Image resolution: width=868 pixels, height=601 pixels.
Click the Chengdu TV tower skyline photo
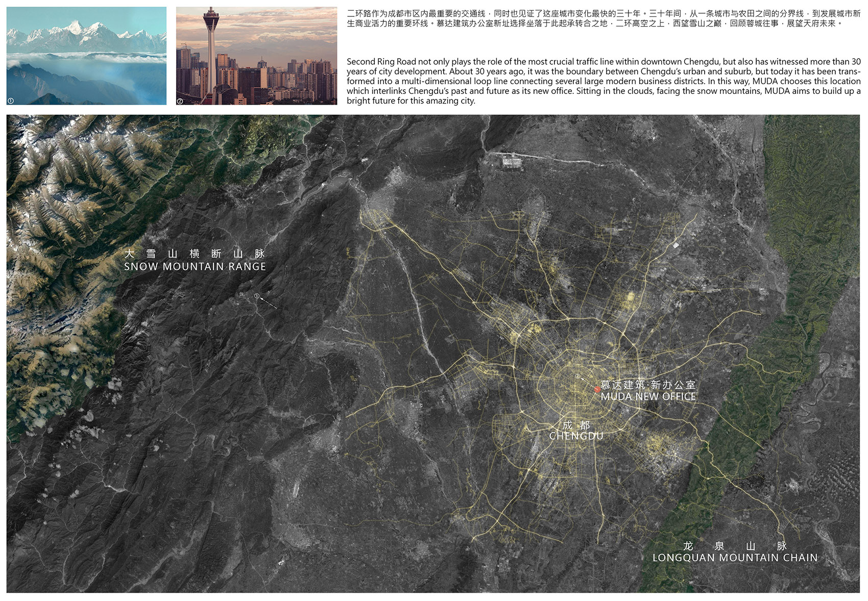(256, 56)
